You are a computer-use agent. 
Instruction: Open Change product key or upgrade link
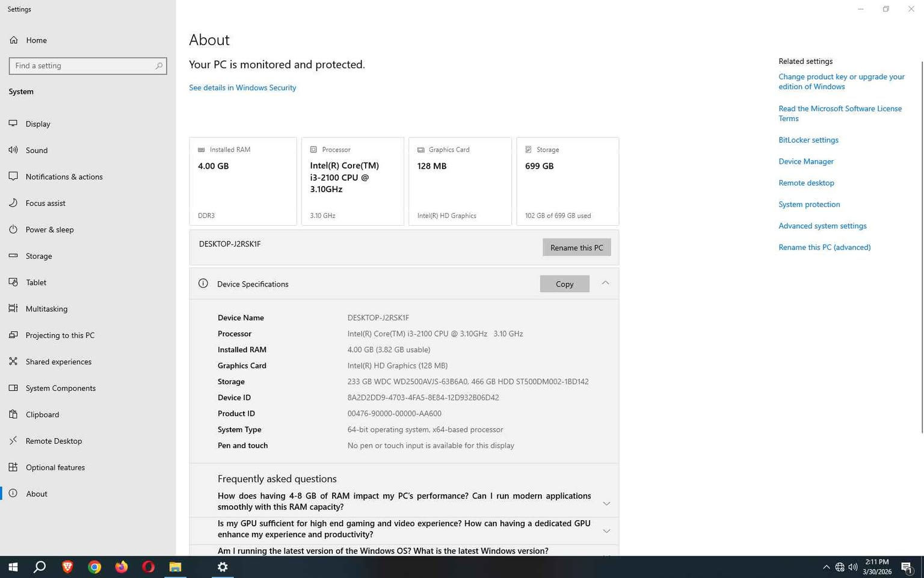[x=841, y=81]
